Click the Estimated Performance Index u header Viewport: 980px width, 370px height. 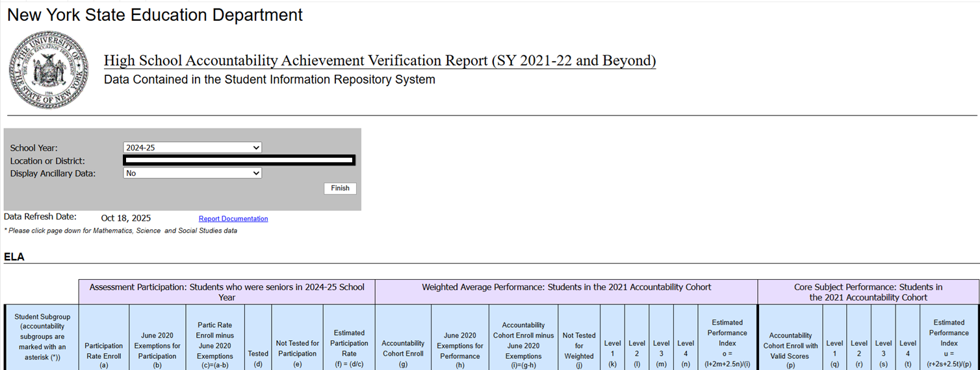coord(949,338)
